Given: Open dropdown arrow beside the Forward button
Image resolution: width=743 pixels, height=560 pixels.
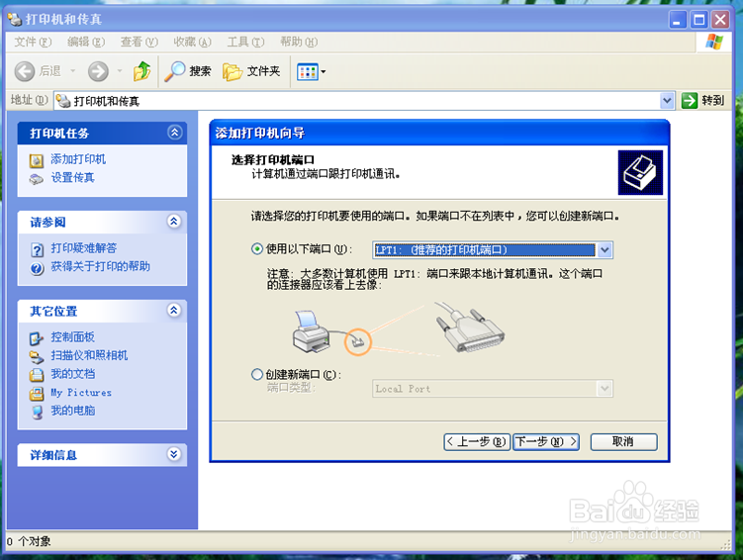Looking at the screenshot, I should [x=120, y=71].
